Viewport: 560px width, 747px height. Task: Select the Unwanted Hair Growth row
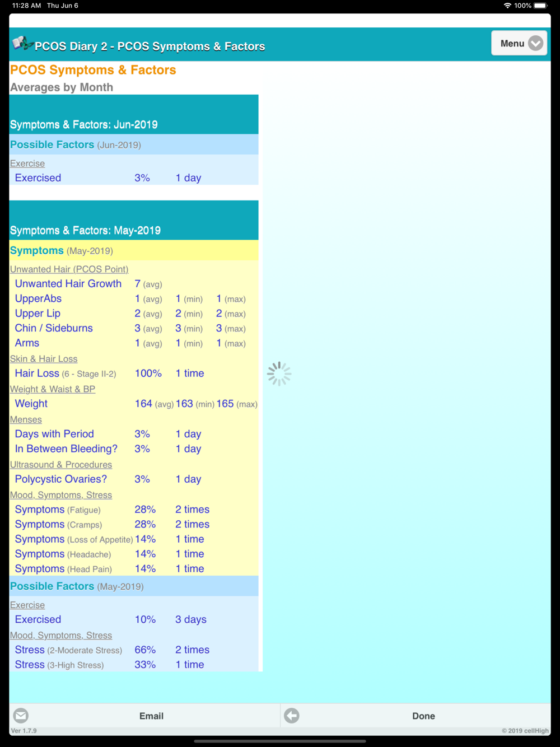134,284
